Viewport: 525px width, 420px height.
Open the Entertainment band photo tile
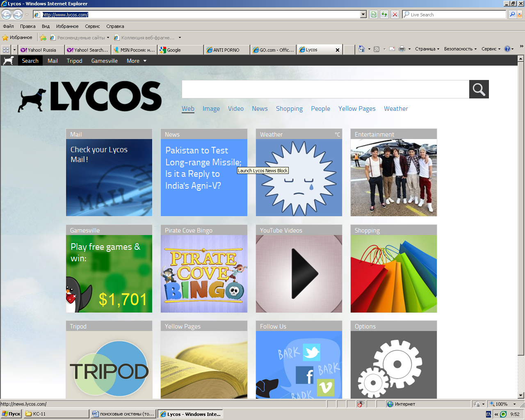click(394, 178)
